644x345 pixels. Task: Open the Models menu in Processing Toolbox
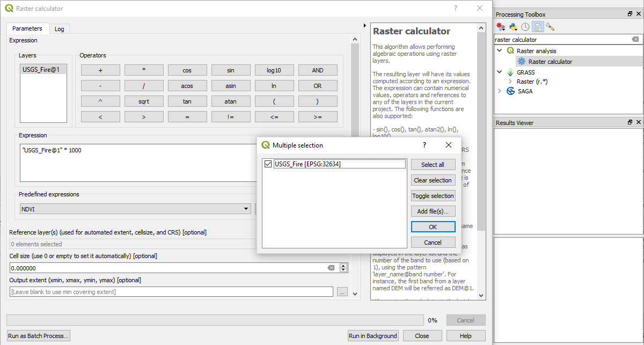point(500,26)
